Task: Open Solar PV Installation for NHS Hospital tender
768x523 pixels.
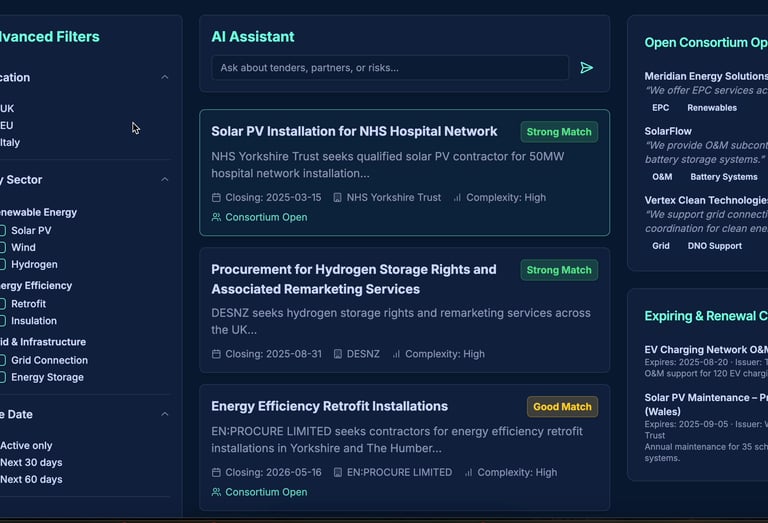Action: [354, 131]
